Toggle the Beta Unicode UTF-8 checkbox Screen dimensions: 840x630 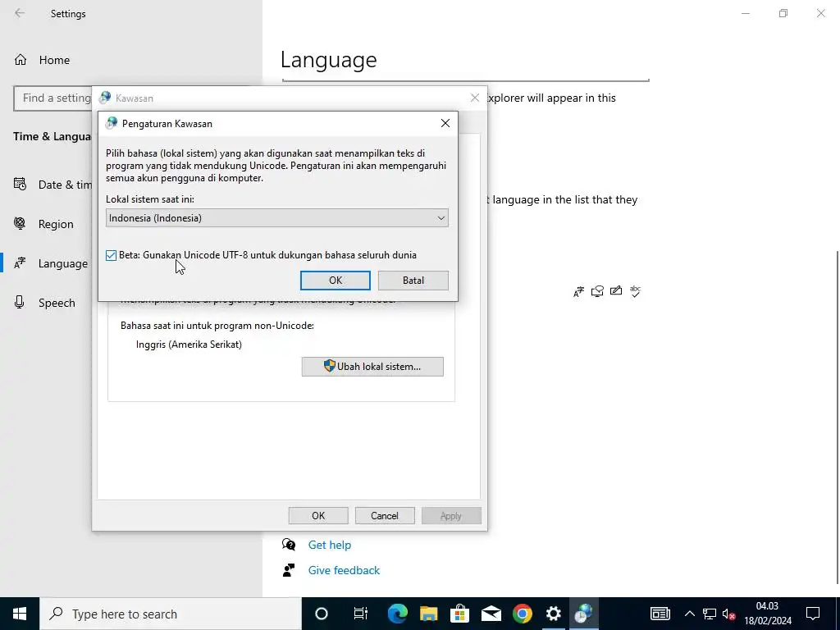pos(111,255)
